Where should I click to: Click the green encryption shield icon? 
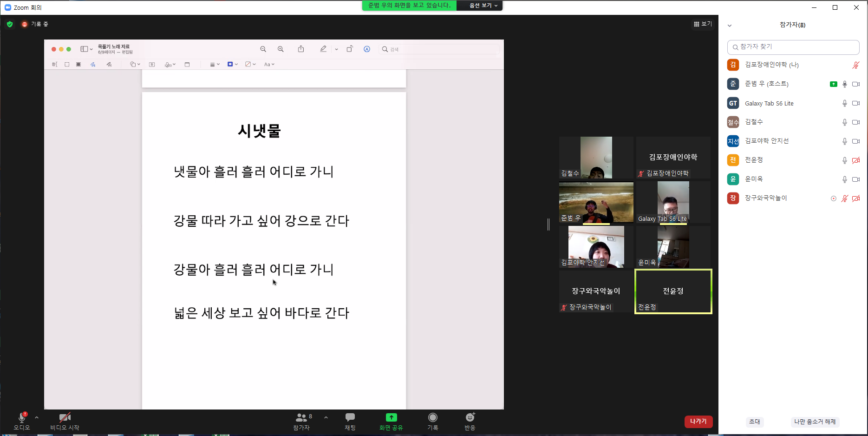[10, 24]
